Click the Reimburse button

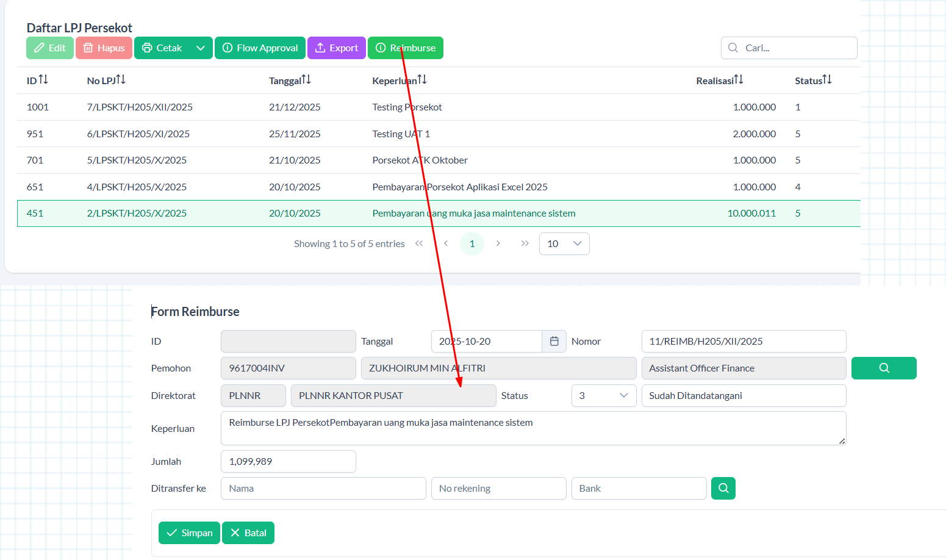[406, 48]
